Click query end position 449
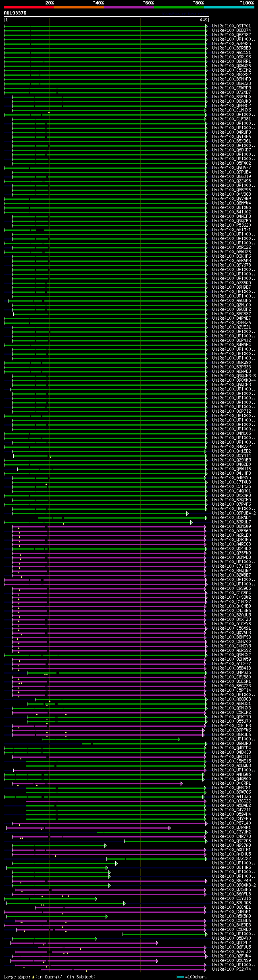 (204, 20)
